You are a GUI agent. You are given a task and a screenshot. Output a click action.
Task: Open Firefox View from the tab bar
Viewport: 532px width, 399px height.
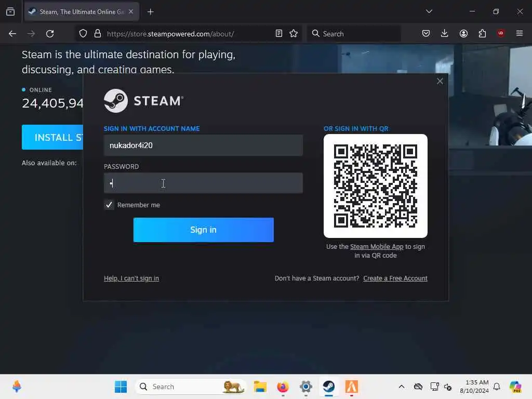10,11
